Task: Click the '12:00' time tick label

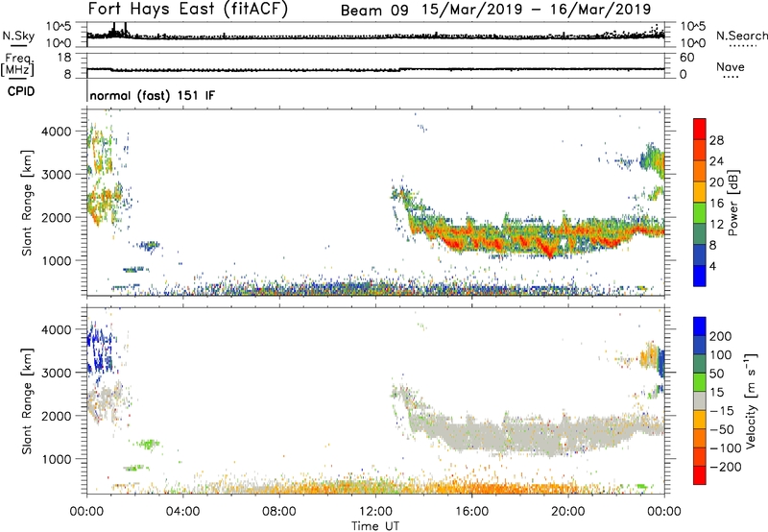Action: (x=375, y=512)
